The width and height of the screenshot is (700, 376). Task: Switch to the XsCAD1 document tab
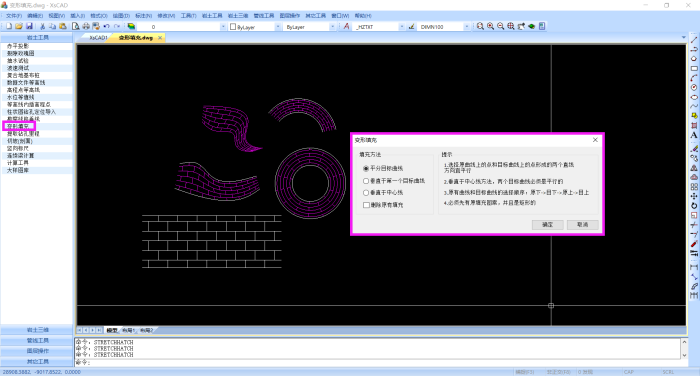click(x=98, y=38)
